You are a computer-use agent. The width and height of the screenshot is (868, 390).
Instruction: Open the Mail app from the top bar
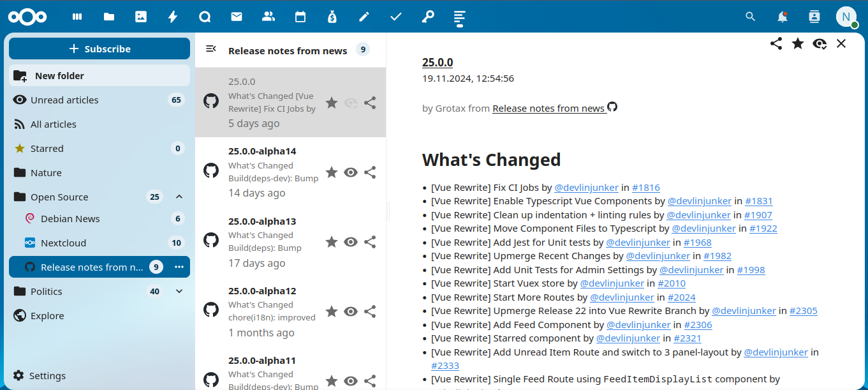click(x=237, y=17)
